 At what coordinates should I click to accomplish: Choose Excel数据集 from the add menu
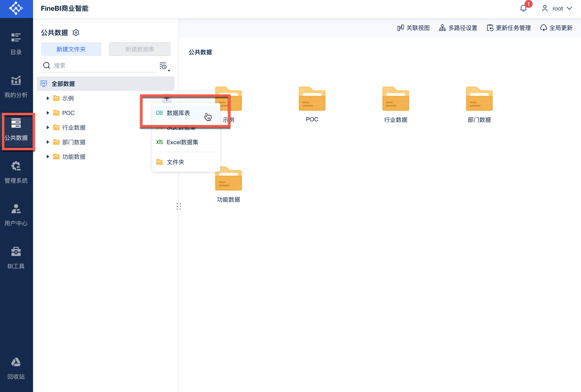click(x=182, y=142)
